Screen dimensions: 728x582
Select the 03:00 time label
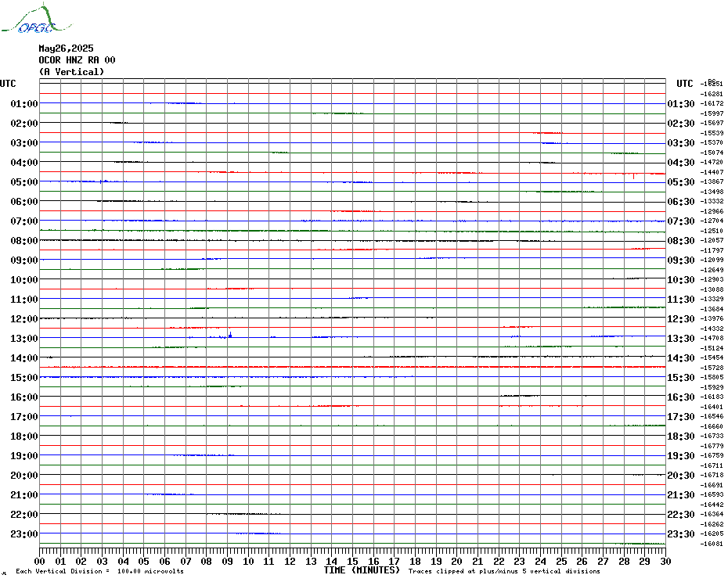click(24, 142)
